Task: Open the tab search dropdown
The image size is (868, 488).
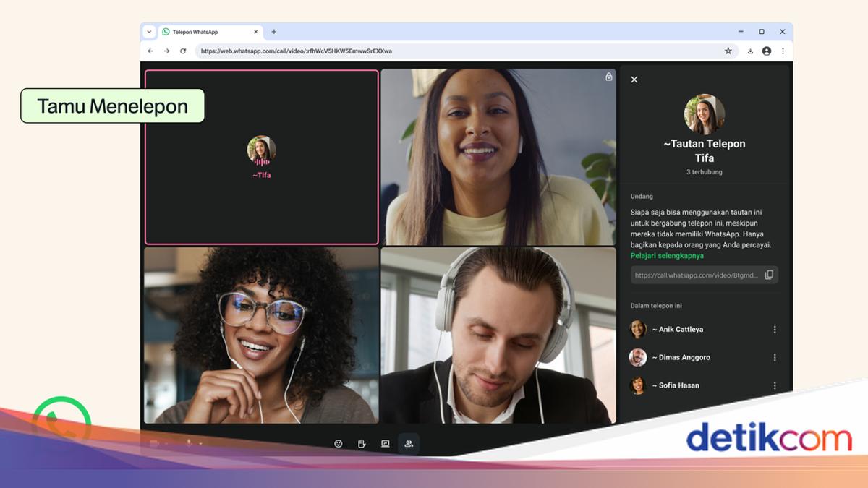Action: coord(149,32)
